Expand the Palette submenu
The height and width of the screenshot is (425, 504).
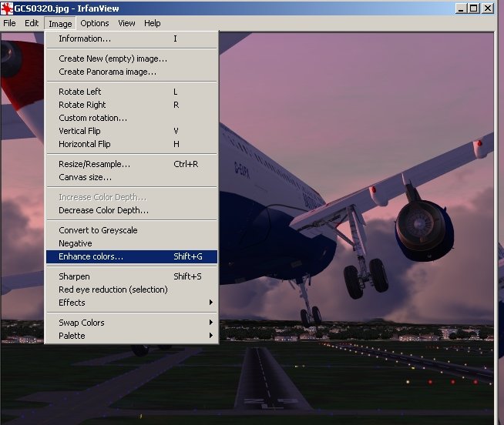pyautogui.click(x=72, y=336)
